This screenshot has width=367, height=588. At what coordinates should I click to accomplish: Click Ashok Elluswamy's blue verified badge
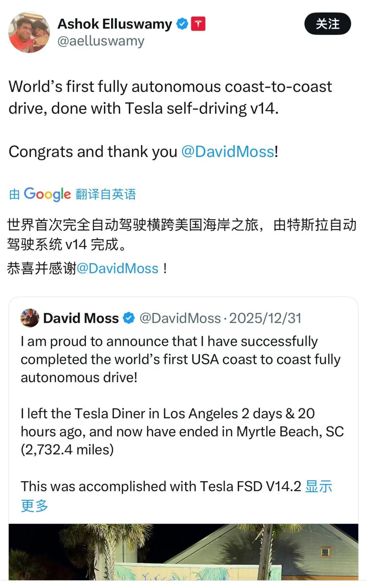182,24
